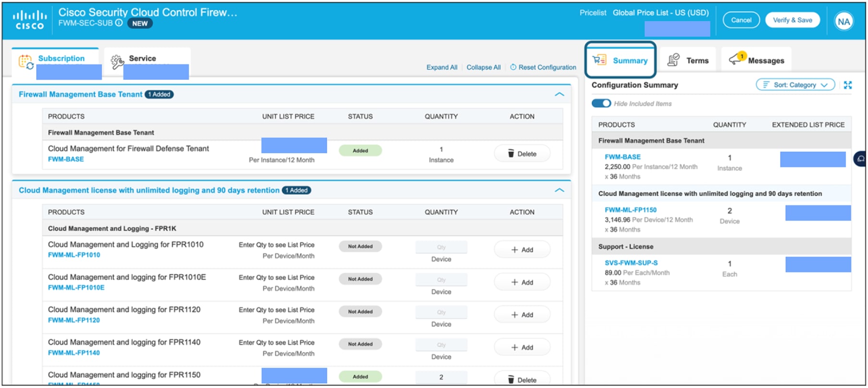Delete Cloud Management and logging for FPR1150
The height and width of the screenshot is (388, 868).
pos(522,379)
